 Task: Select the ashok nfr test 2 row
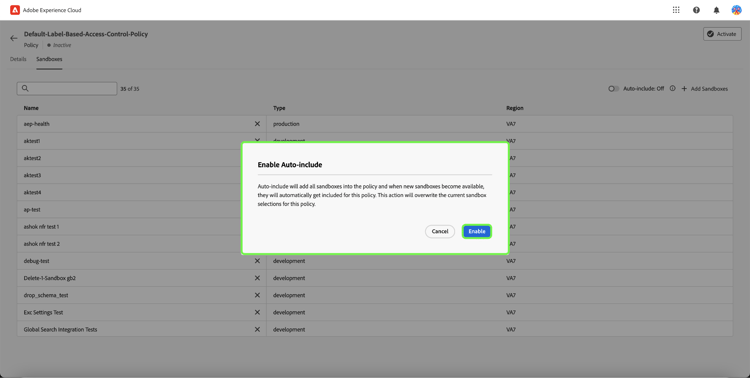(x=42, y=244)
